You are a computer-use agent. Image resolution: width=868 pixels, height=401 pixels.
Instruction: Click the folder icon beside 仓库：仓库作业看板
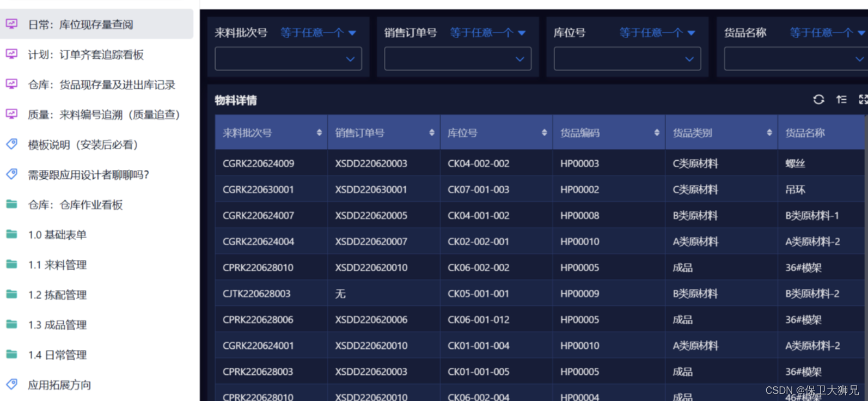(x=11, y=204)
